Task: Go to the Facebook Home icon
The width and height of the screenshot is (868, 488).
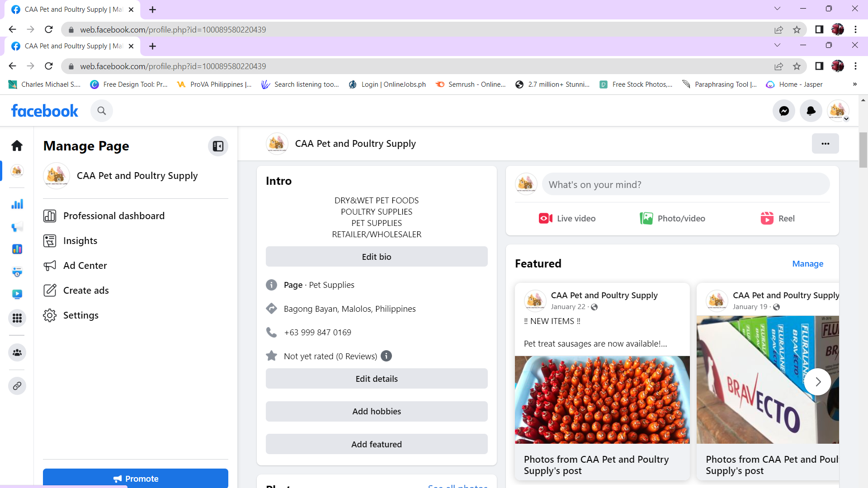Action: point(17,145)
